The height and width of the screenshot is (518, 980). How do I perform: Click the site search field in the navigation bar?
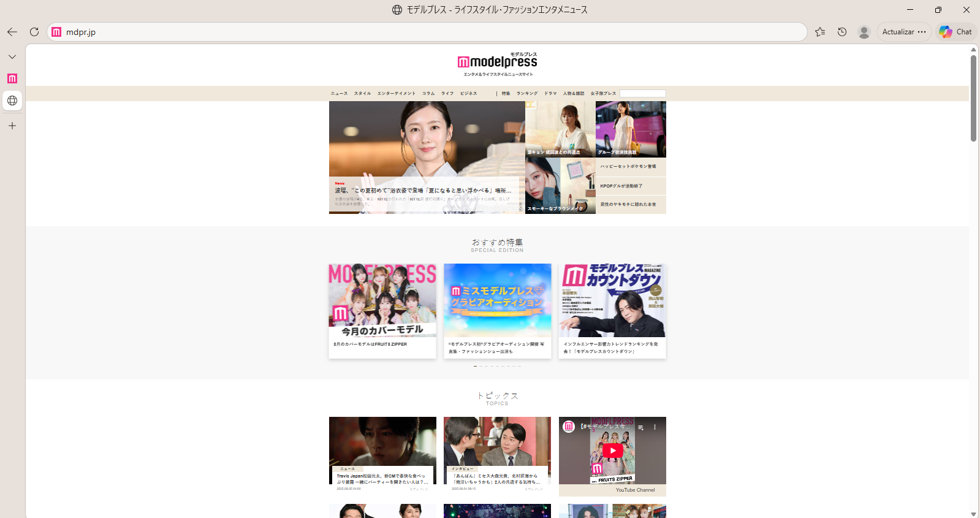coord(643,94)
